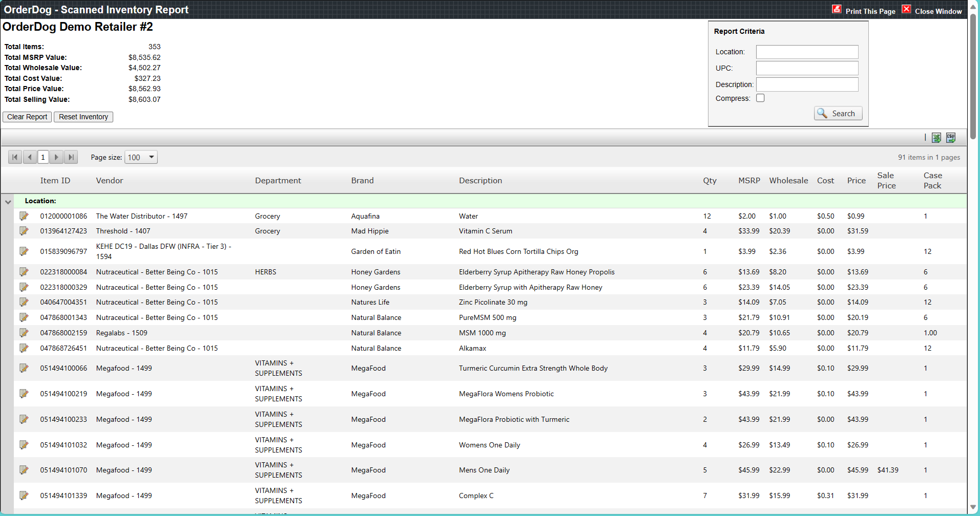Screen dimensions: 980x516
Task: Go to last page of grid
Action: coord(71,157)
